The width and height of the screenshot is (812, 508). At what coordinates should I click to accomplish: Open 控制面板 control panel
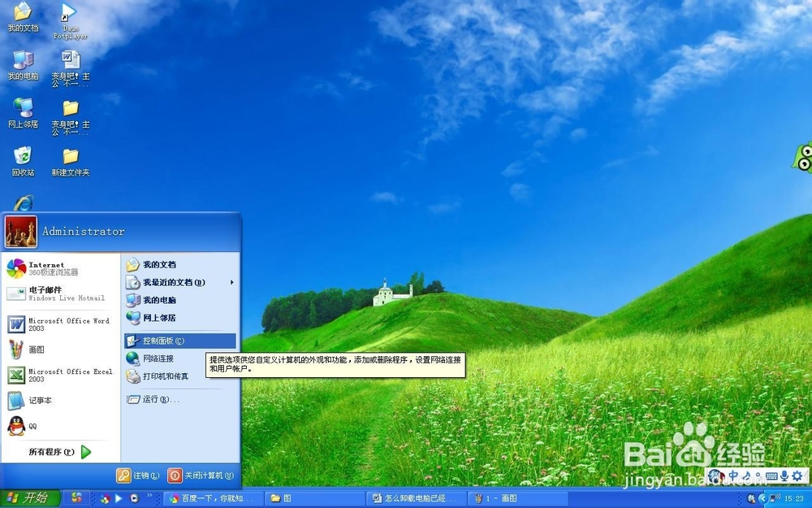point(179,341)
